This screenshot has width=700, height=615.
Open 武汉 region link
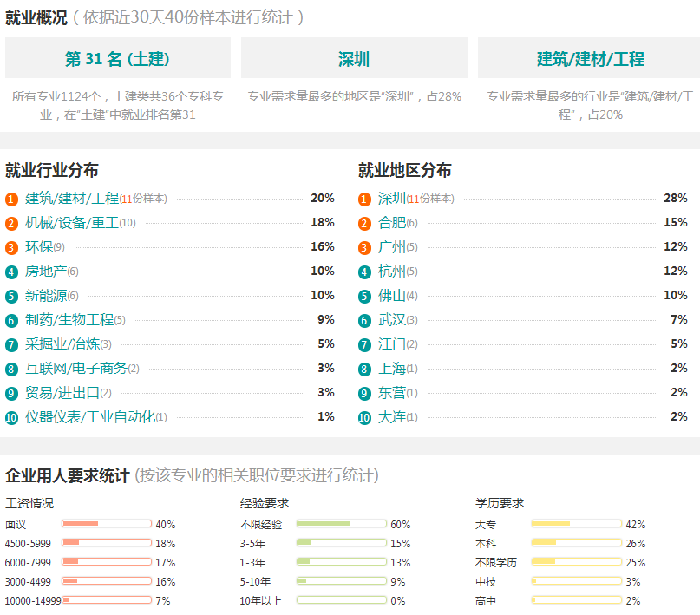point(392,319)
